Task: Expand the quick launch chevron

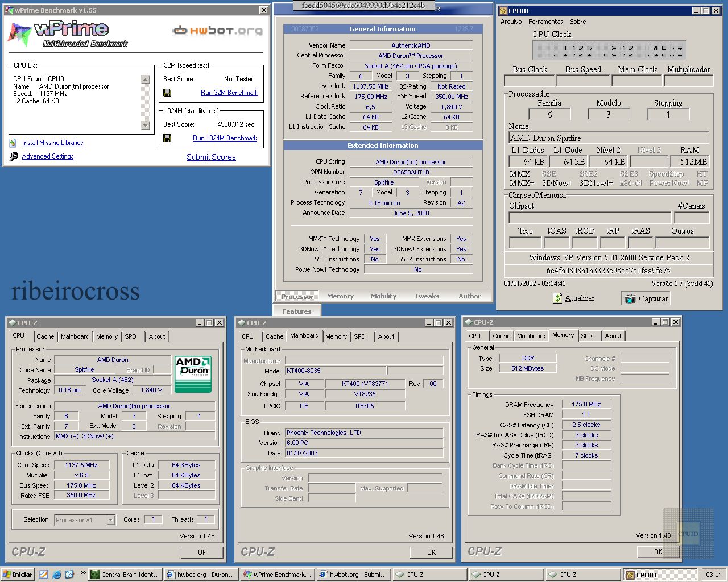Action: click(84, 573)
